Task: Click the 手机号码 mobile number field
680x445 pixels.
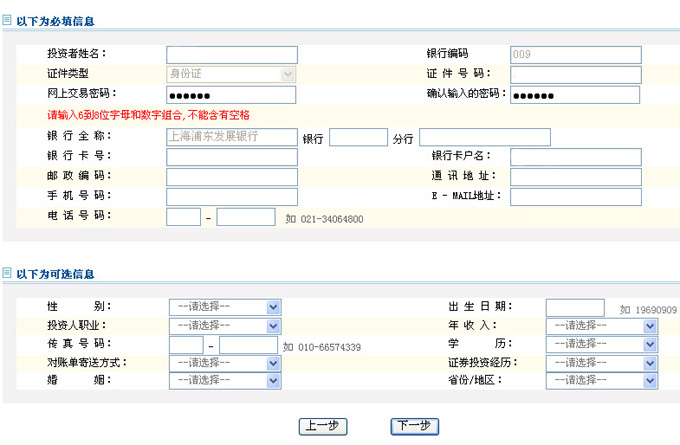Action: pyautogui.click(x=232, y=196)
